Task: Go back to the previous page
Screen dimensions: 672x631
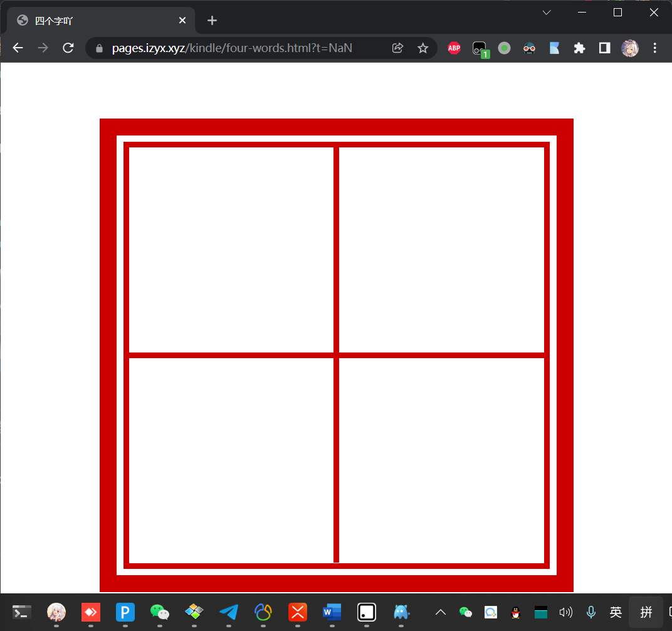Action: point(18,48)
